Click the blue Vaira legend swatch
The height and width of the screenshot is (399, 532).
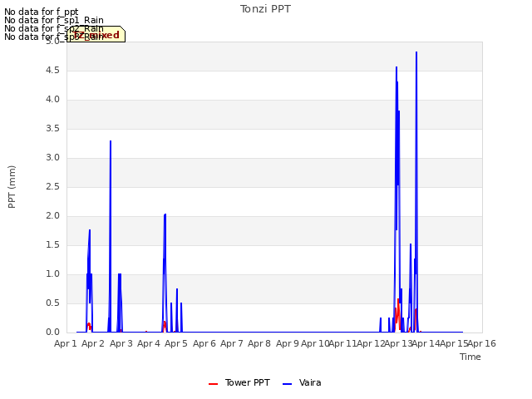(x=287, y=384)
